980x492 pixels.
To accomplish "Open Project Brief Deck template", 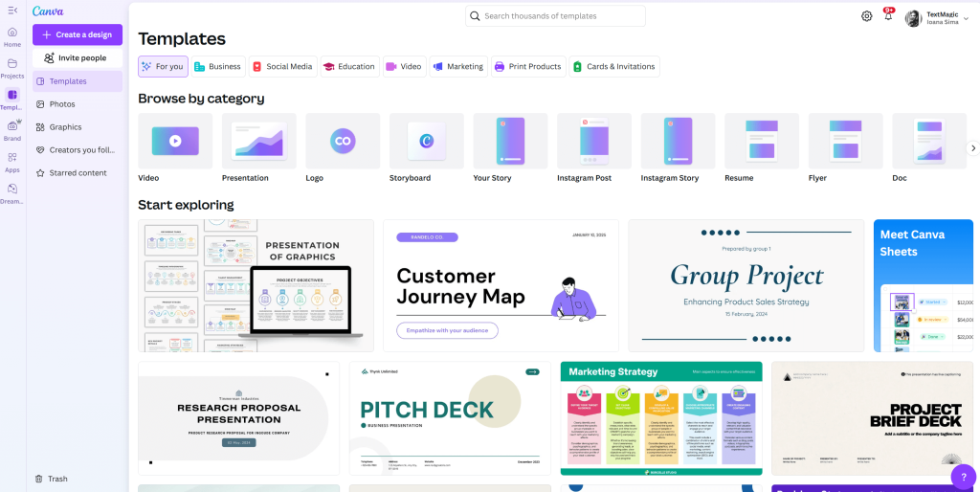I will coord(873,418).
